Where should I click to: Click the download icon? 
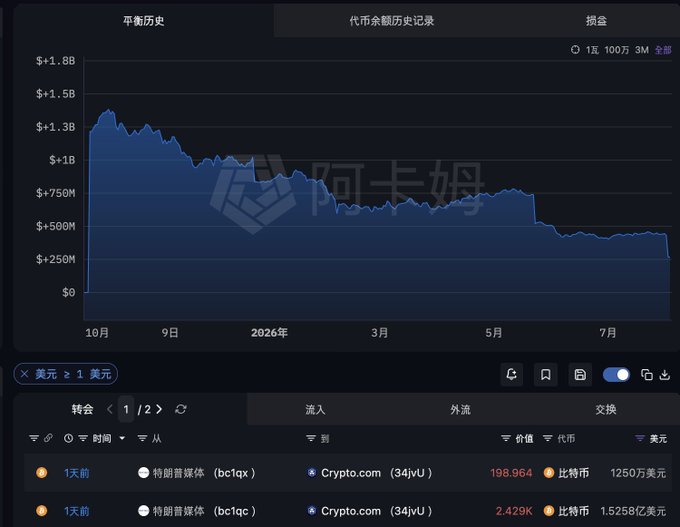665,375
